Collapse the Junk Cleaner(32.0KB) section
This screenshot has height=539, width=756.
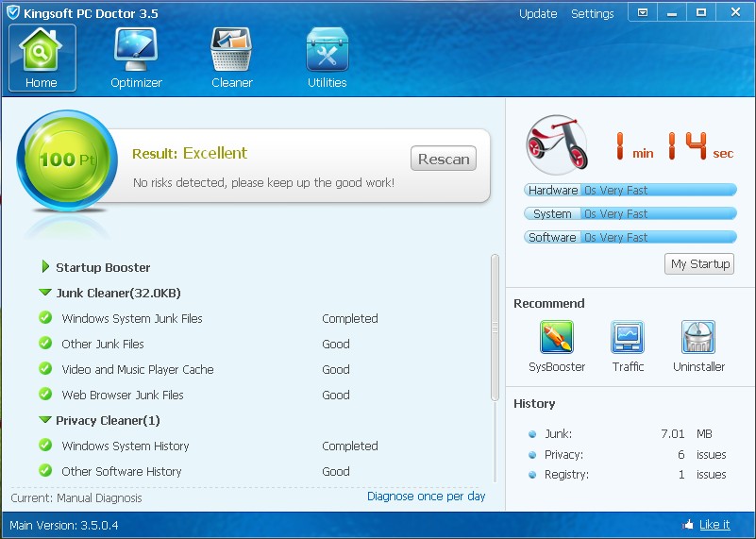(x=45, y=292)
